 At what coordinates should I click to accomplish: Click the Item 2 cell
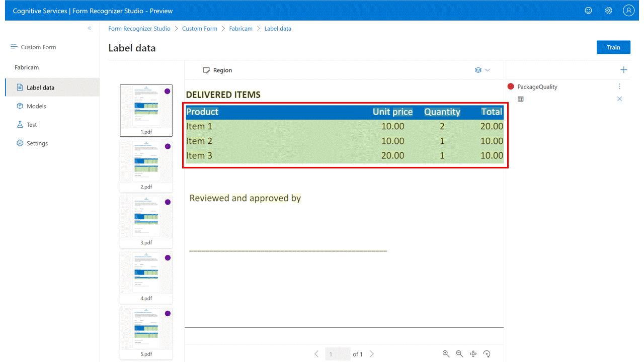tap(199, 141)
